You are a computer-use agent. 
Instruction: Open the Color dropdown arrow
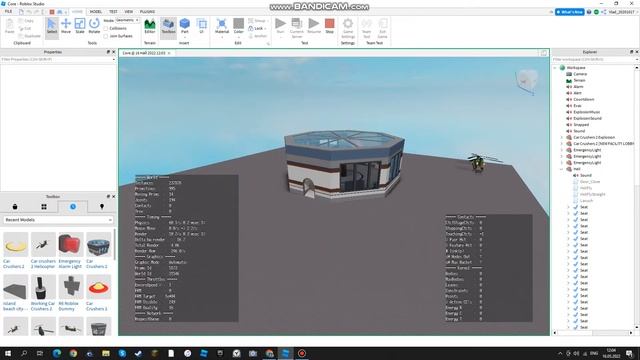(238, 37)
